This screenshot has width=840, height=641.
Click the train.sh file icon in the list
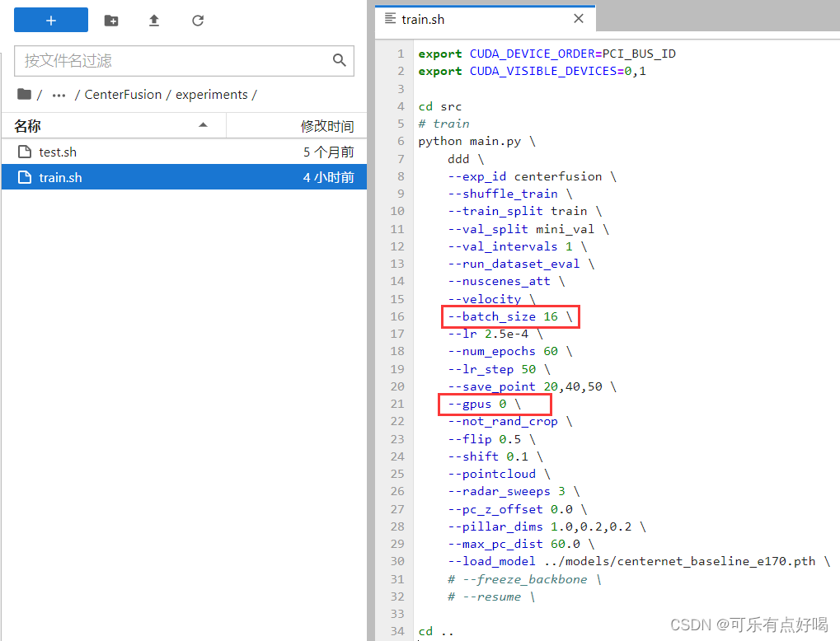25,176
